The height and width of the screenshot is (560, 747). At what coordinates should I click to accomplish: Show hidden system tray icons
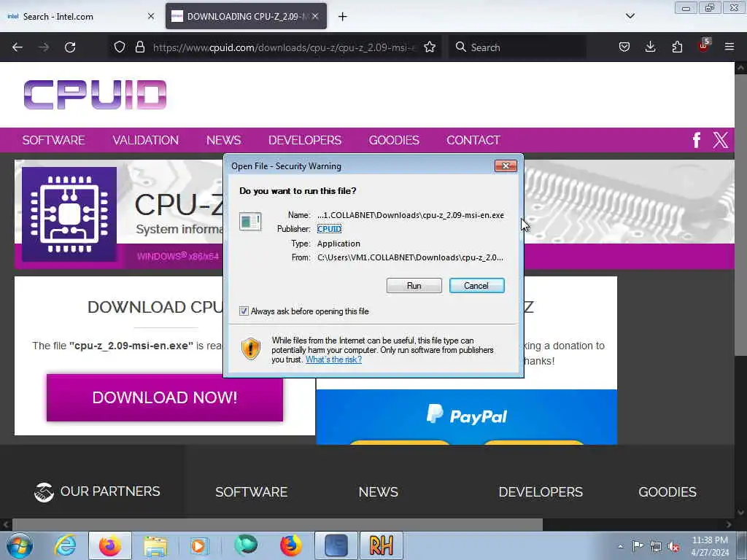620,546
